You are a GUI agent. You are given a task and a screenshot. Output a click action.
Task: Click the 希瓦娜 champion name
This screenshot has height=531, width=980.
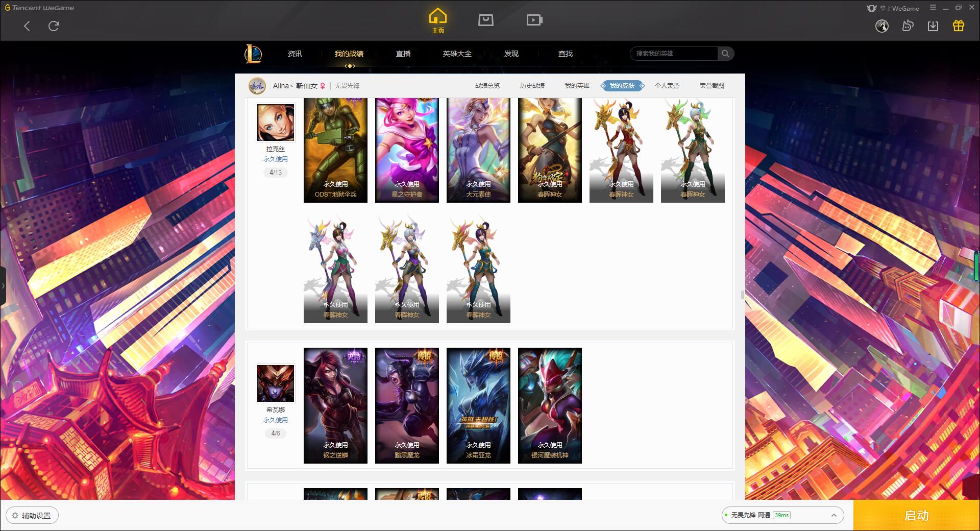click(276, 410)
